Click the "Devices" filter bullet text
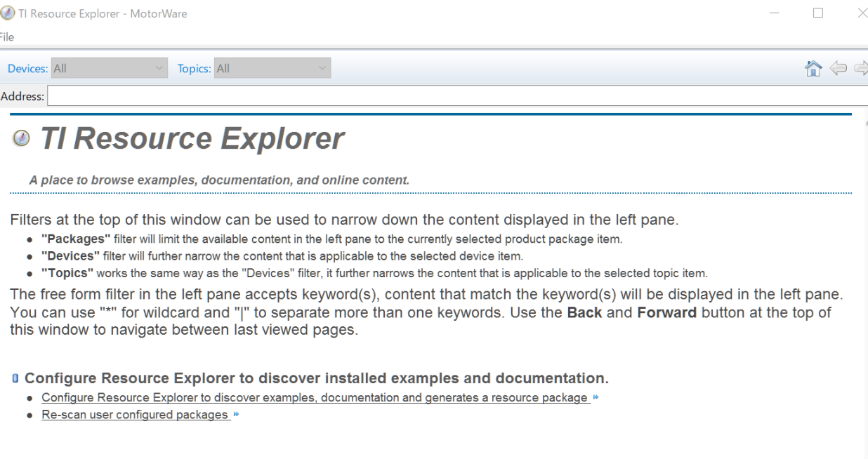Viewport: 868px width, 459px height. point(282,256)
